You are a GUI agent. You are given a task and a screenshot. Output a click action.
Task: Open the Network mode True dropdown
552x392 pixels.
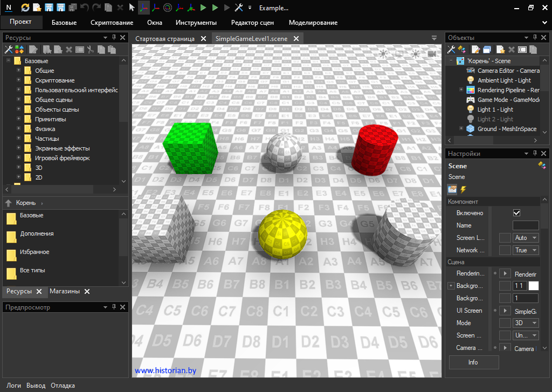[526, 250]
